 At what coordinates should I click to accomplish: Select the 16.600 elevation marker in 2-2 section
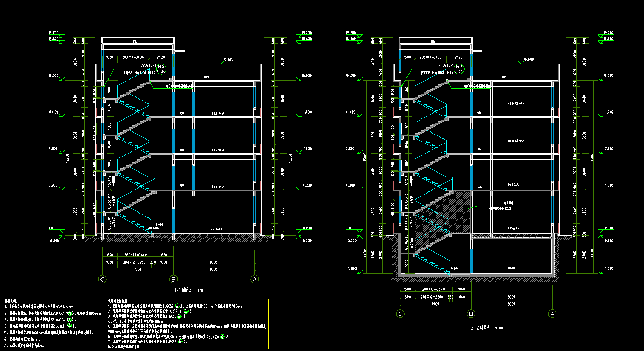(x=525, y=60)
